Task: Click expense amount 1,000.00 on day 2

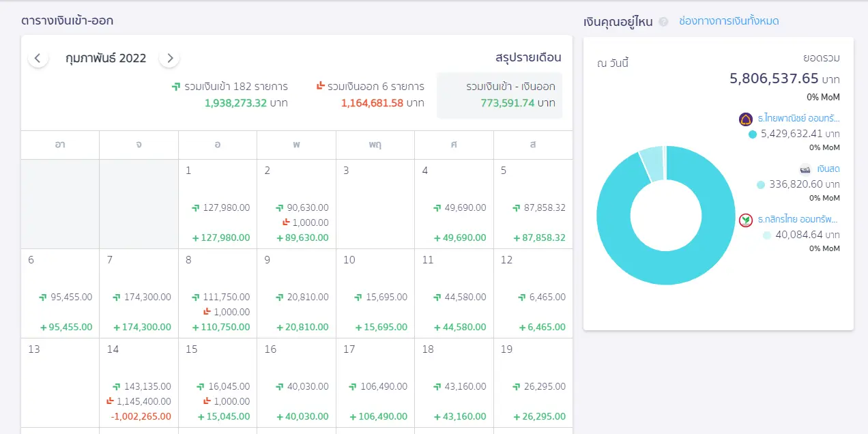Action: (310, 222)
